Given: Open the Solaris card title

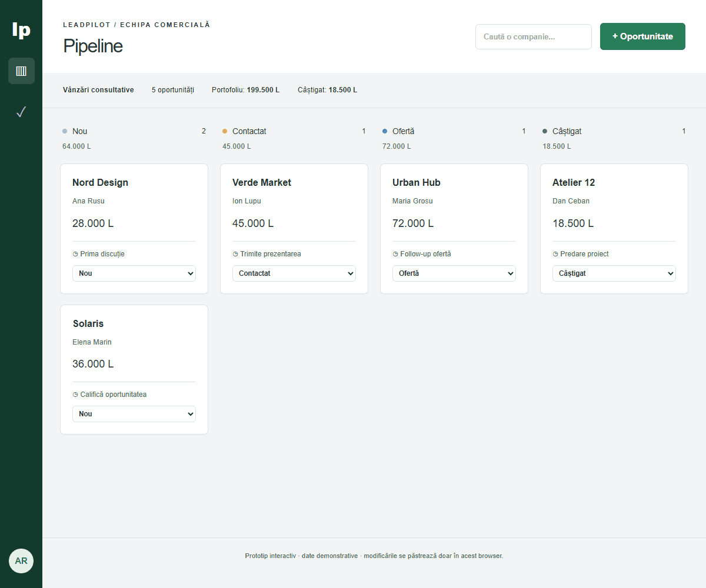Looking at the screenshot, I should pyautogui.click(x=88, y=323).
